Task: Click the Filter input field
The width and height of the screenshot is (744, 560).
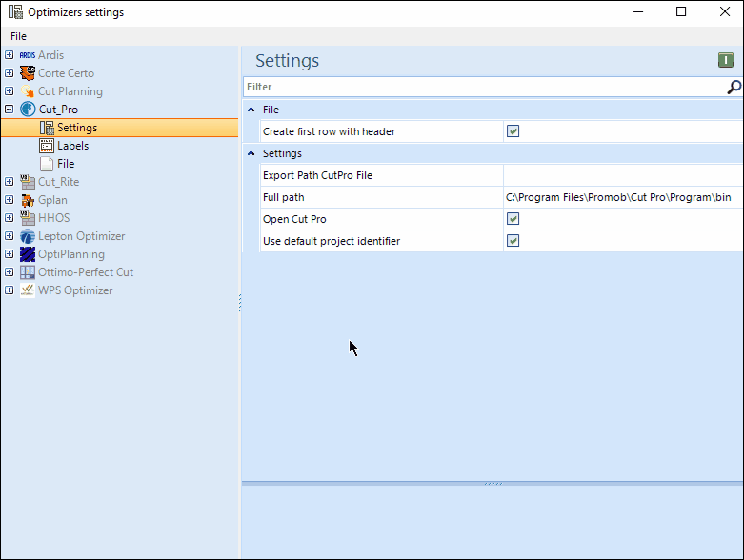Action: point(485,87)
